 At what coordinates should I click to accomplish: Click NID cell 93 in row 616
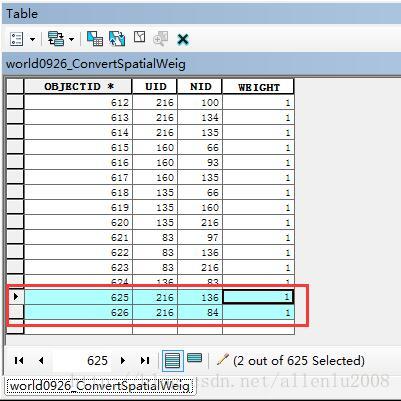[200, 162]
